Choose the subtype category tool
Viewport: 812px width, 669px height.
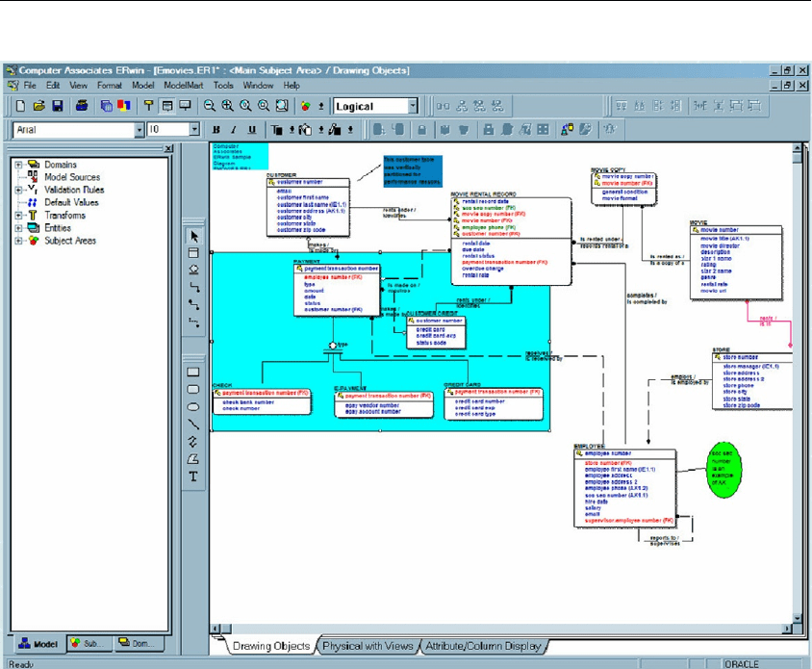193,270
